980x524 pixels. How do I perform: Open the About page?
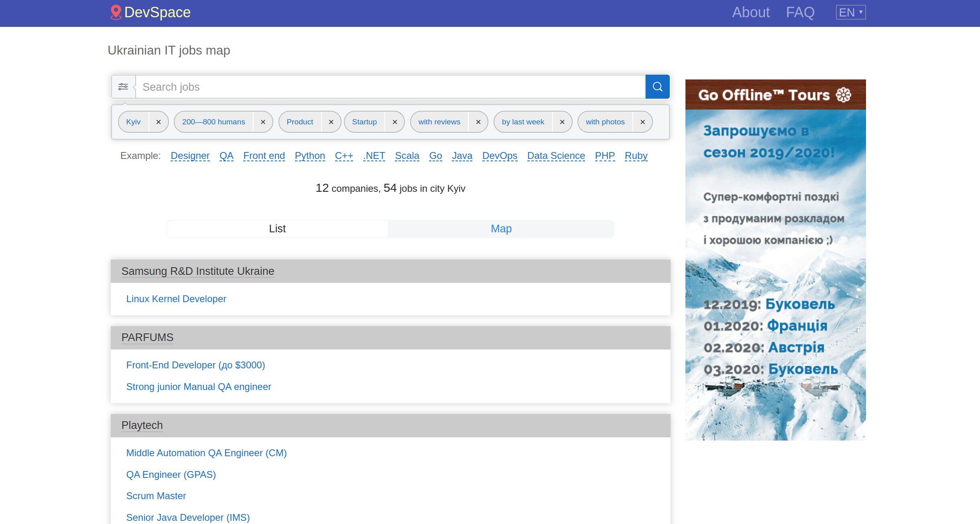pos(750,12)
